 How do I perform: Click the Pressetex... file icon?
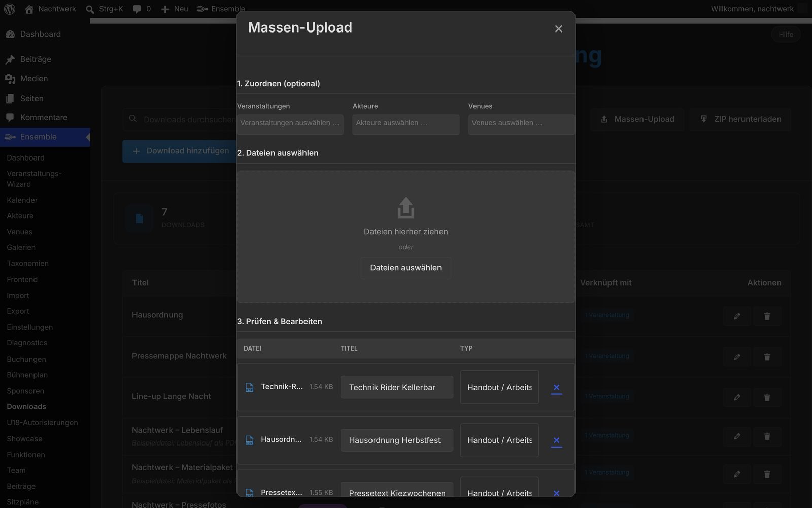coord(249,493)
